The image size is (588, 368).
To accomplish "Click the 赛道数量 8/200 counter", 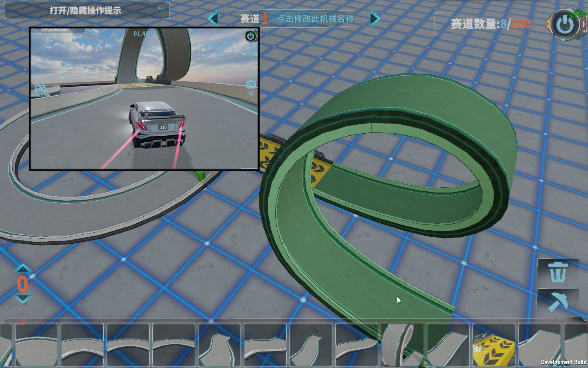I will pos(490,24).
